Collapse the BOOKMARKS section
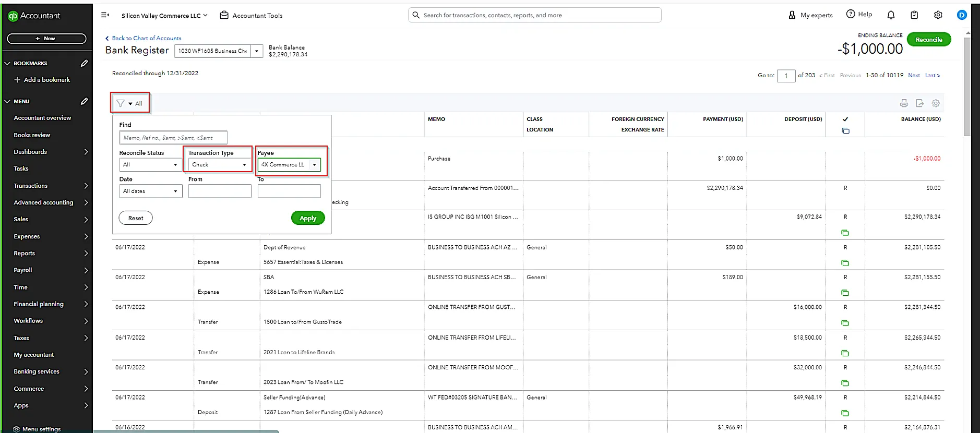 pos(7,63)
